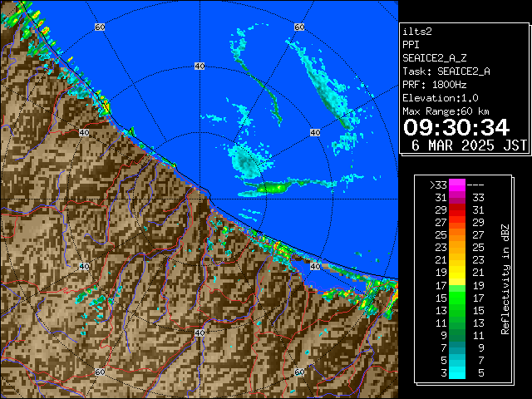The image size is (532, 399).
Task: Click the product name "SEAICE2_A_Z"
Action: point(434,58)
